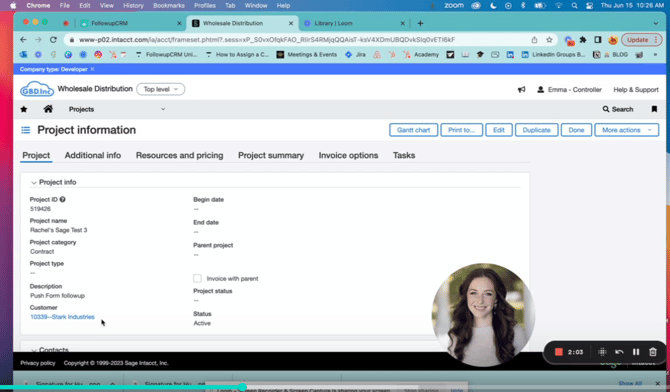Click the Print to... button
The width and height of the screenshot is (670, 392).
pyautogui.click(x=461, y=130)
